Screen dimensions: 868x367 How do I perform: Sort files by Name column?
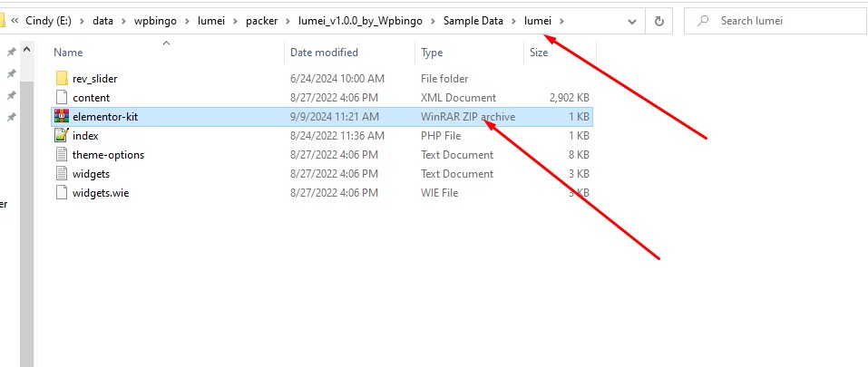[x=69, y=53]
